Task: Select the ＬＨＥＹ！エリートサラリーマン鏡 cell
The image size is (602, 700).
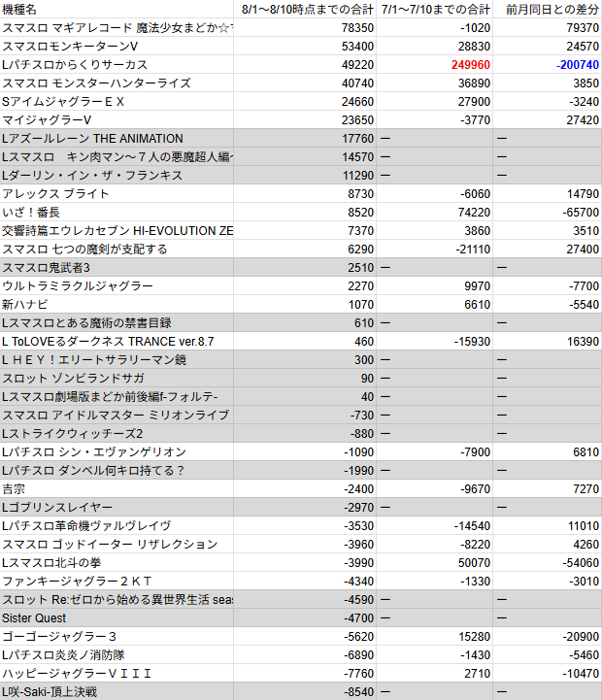Action: point(117,360)
